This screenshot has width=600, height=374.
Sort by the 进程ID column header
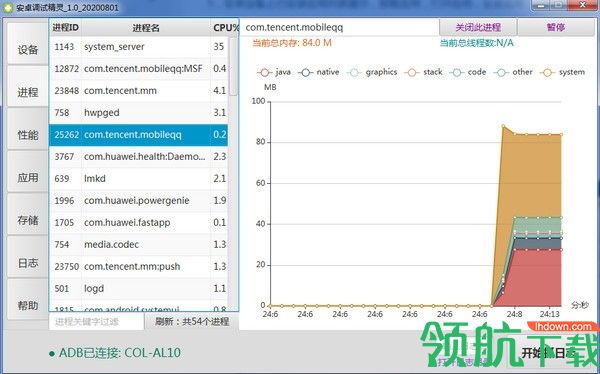[65, 28]
